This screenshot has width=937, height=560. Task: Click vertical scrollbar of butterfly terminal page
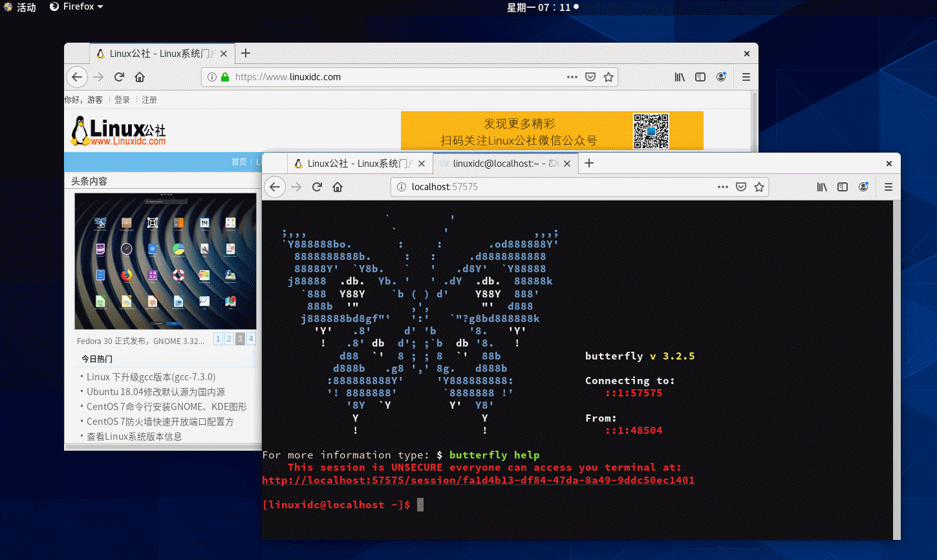pyautogui.click(x=897, y=370)
